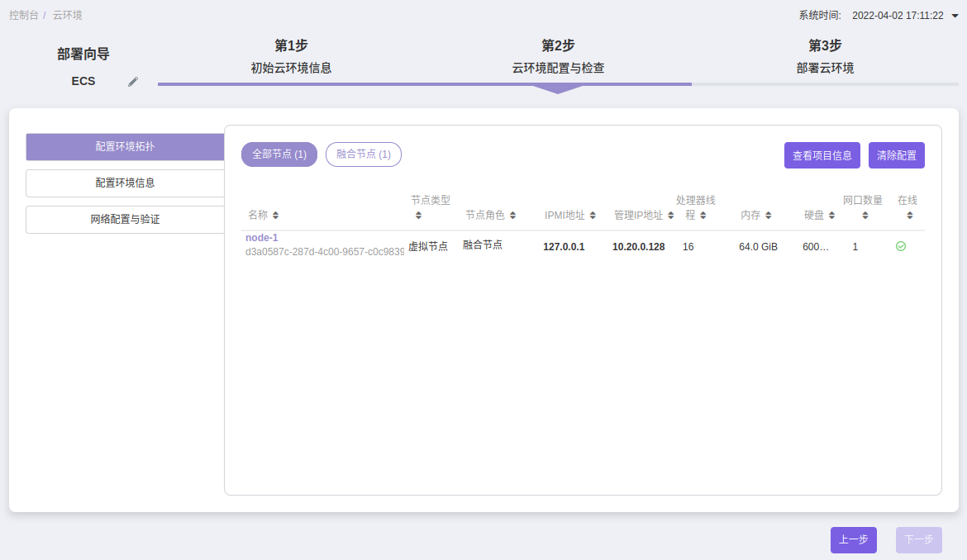Screen dimensions: 967x560
Task: Sort by 节点角色 column sort icon
Action: 512,216
